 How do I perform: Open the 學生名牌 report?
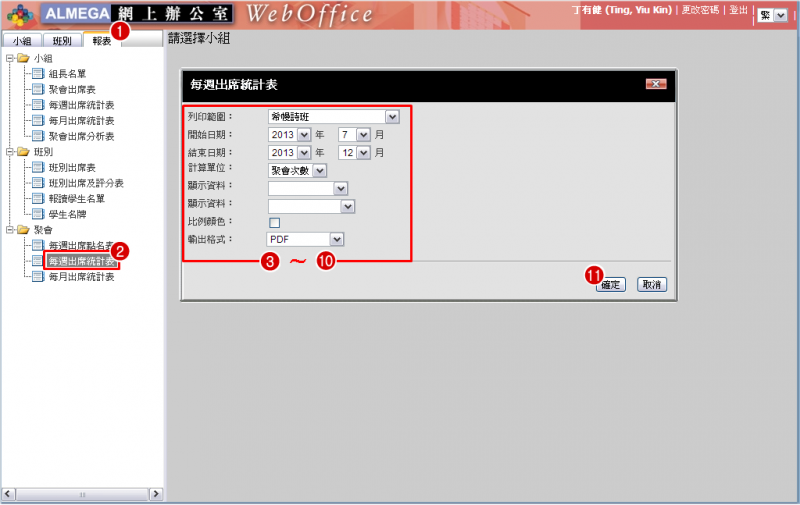(x=67, y=214)
